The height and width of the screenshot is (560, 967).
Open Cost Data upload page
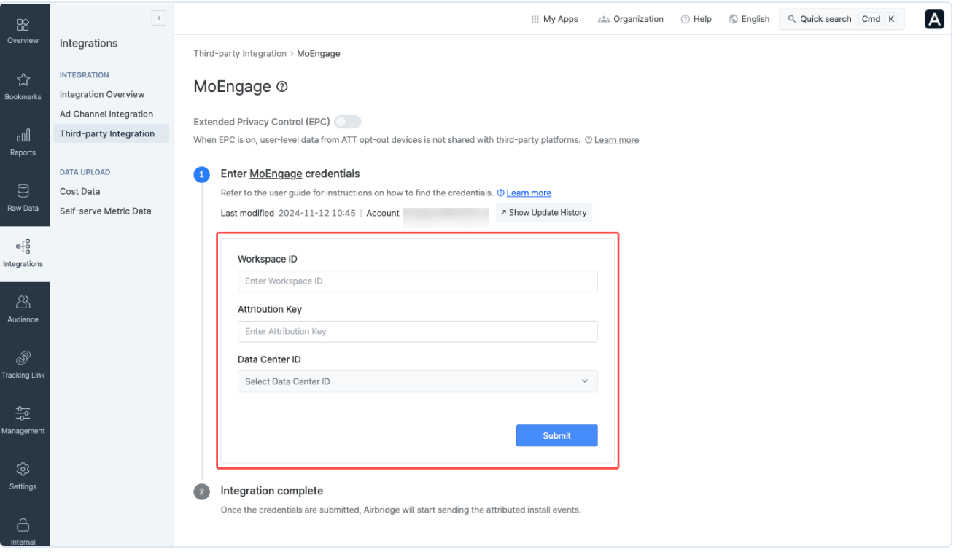pyautogui.click(x=80, y=191)
